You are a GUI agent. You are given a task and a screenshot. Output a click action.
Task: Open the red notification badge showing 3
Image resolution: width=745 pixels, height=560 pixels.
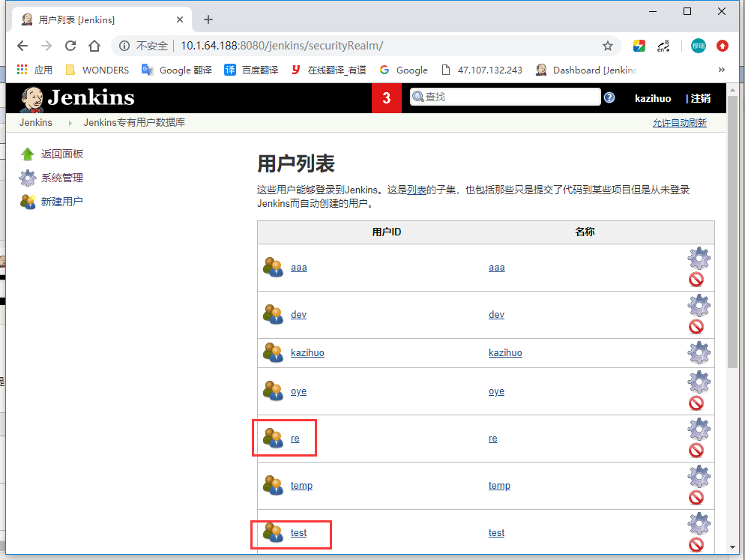386,98
